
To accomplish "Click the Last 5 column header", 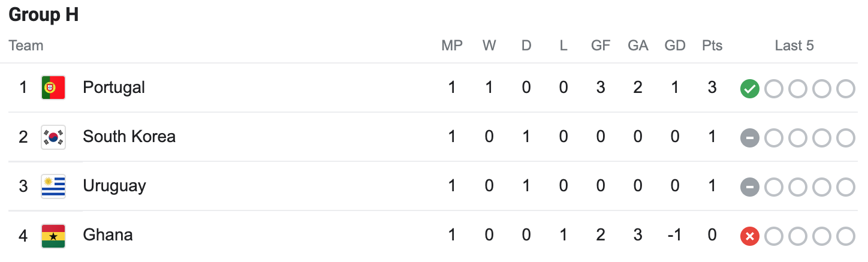I will click(794, 46).
